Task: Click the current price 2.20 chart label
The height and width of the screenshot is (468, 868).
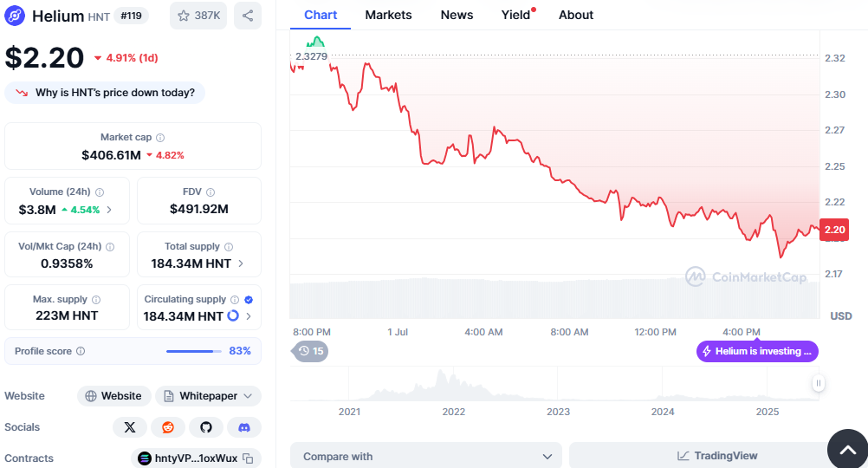Action: [x=835, y=230]
